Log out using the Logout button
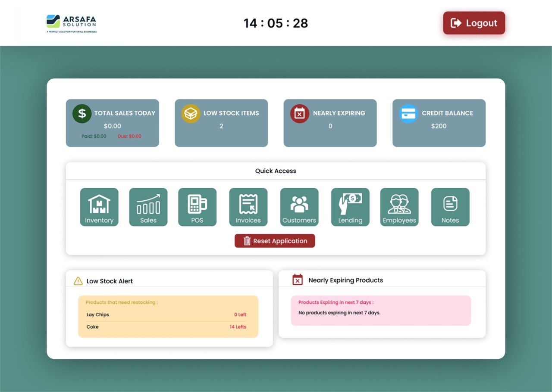552x392 pixels. (x=474, y=23)
